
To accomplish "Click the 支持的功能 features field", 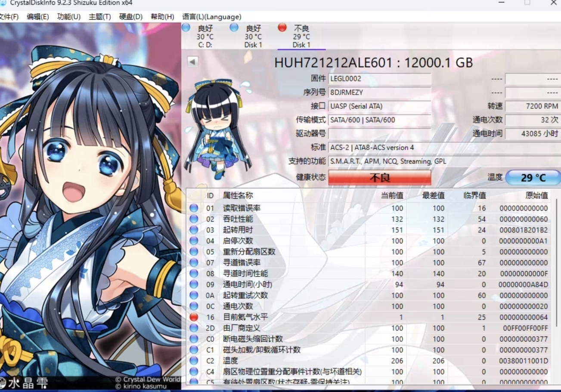I will (x=445, y=161).
